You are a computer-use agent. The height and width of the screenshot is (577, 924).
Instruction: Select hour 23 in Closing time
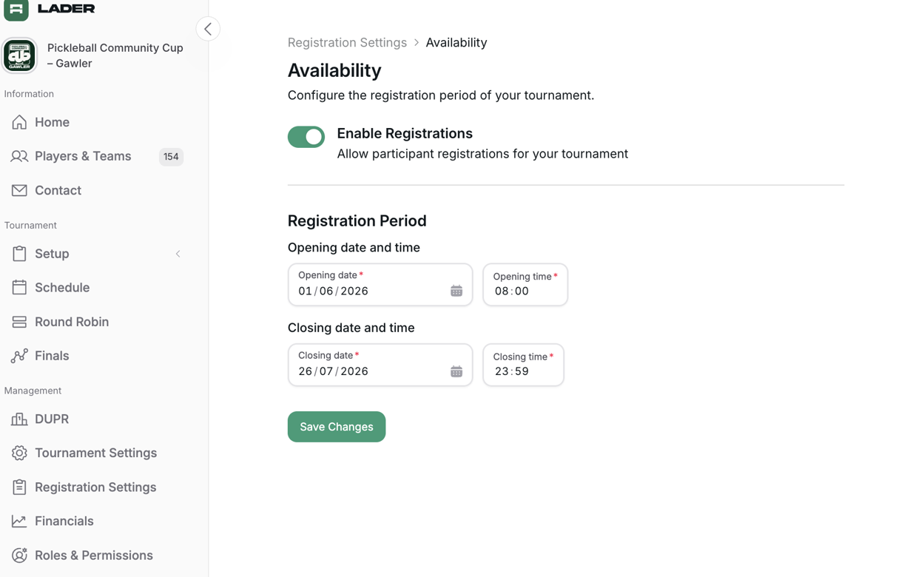tap(502, 371)
